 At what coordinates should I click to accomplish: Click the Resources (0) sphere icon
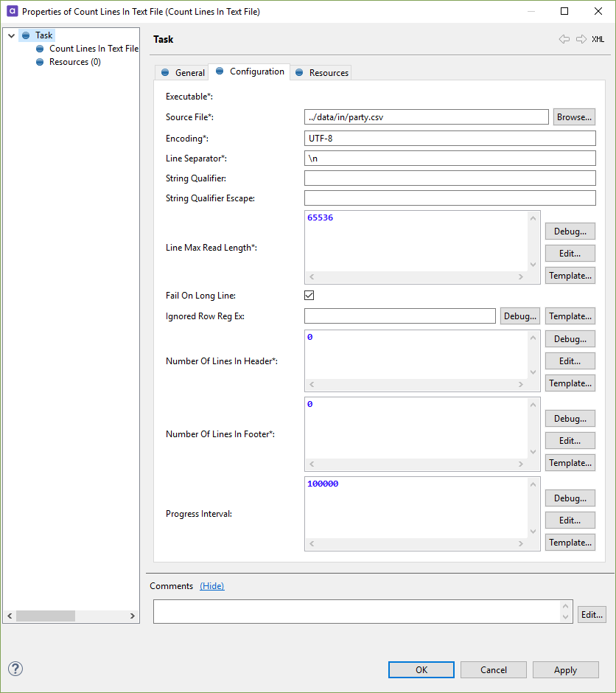[x=39, y=62]
